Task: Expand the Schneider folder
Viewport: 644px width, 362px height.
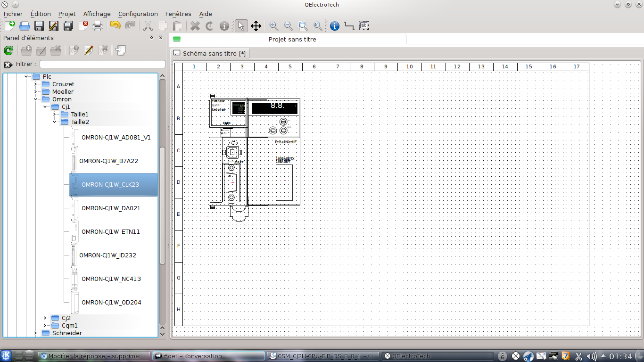Action: click(x=36, y=333)
